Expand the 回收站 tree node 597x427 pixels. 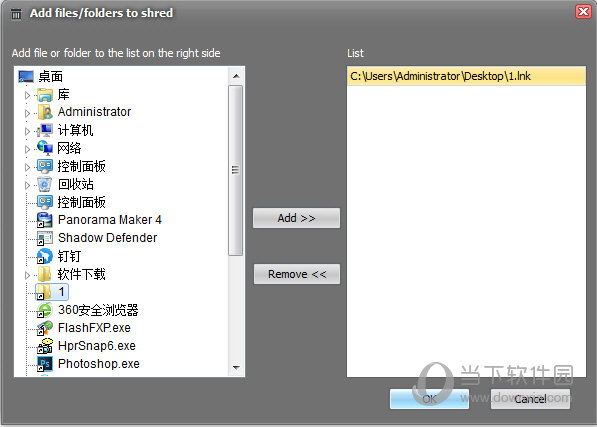tap(27, 185)
